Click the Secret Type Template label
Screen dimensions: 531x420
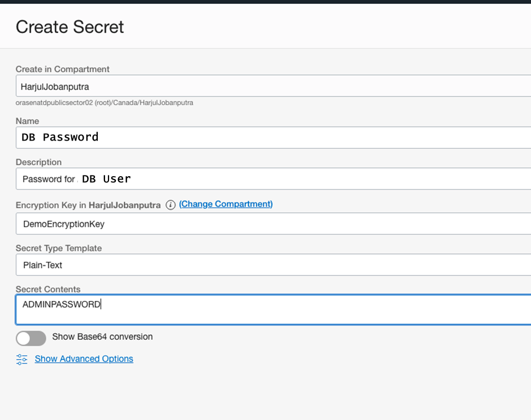click(x=59, y=248)
